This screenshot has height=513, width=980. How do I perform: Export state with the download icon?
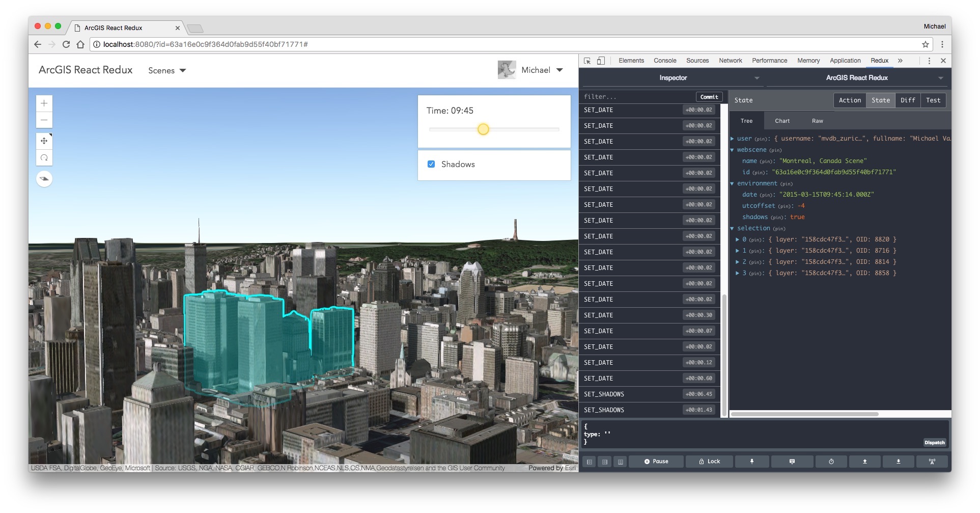(898, 462)
